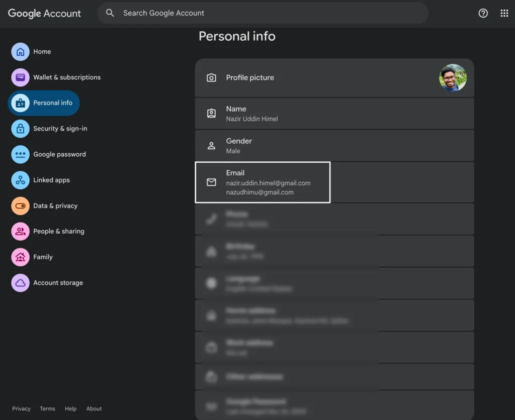Open the Data & privacy label
Viewport: 515px width, 420px height.
pyautogui.click(x=55, y=206)
